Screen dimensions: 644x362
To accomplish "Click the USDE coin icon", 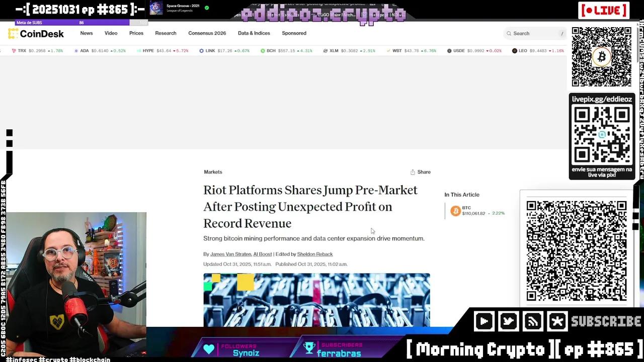I will point(449,51).
